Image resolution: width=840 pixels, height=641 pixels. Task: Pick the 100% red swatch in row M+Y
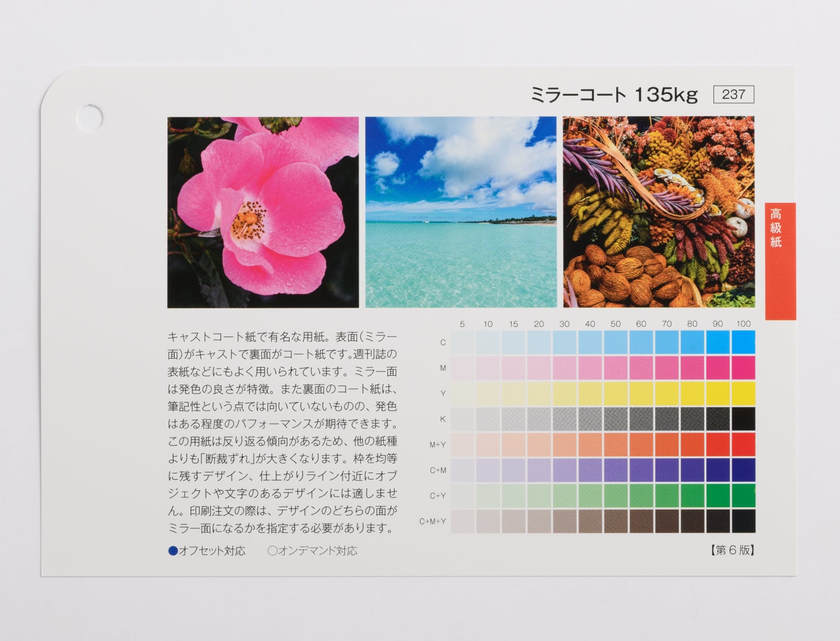click(x=743, y=444)
